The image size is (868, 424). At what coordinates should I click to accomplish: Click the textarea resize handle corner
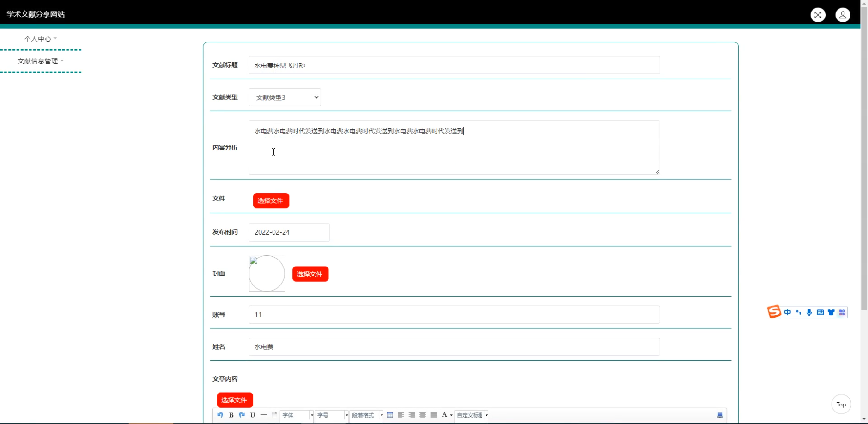click(x=657, y=171)
